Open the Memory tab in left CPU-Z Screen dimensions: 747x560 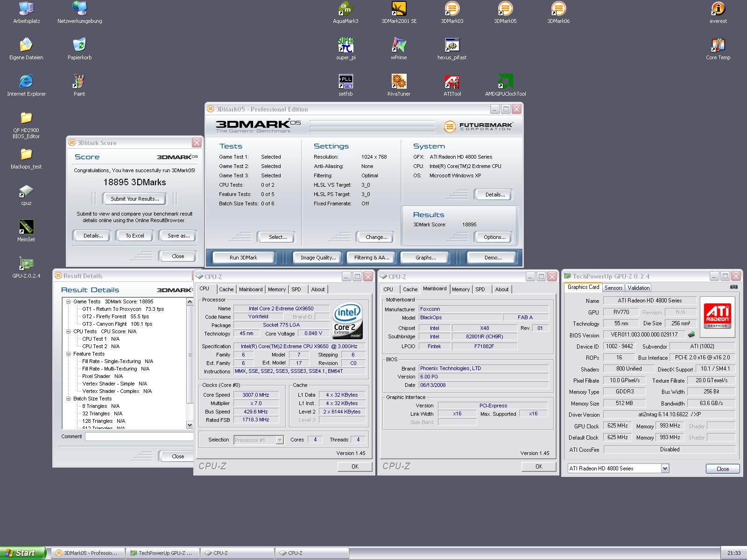pos(277,289)
